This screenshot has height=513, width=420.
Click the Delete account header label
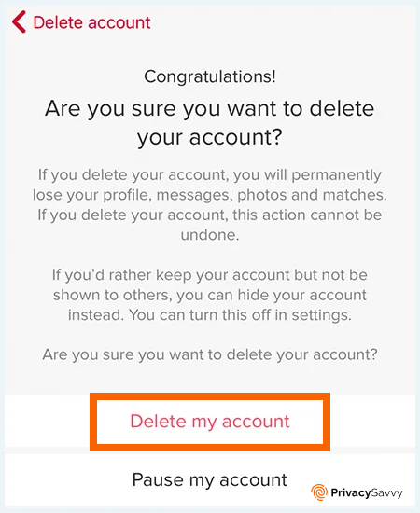[x=91, y=22]
